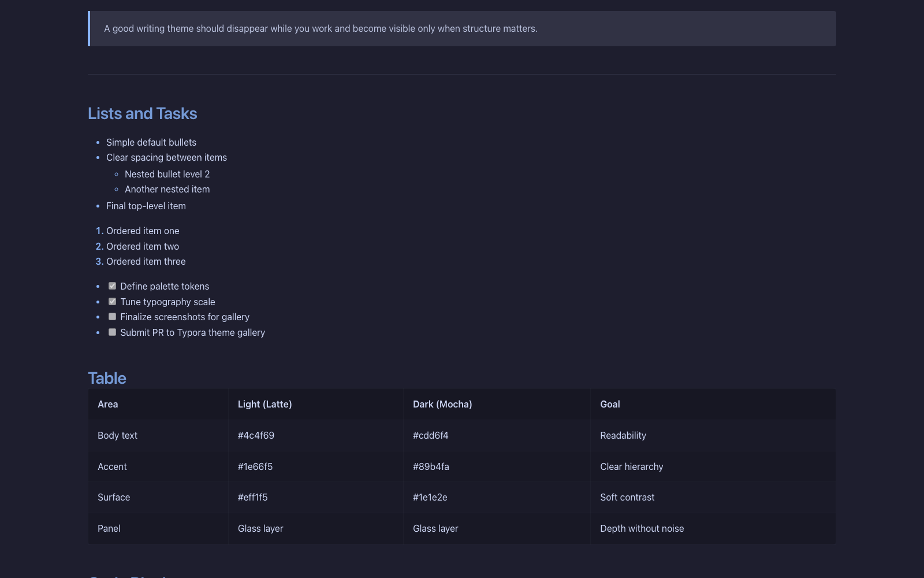Click the Lists and Tasks heading
This screenshot has height=578, width=924.
(x=142, y=114)
